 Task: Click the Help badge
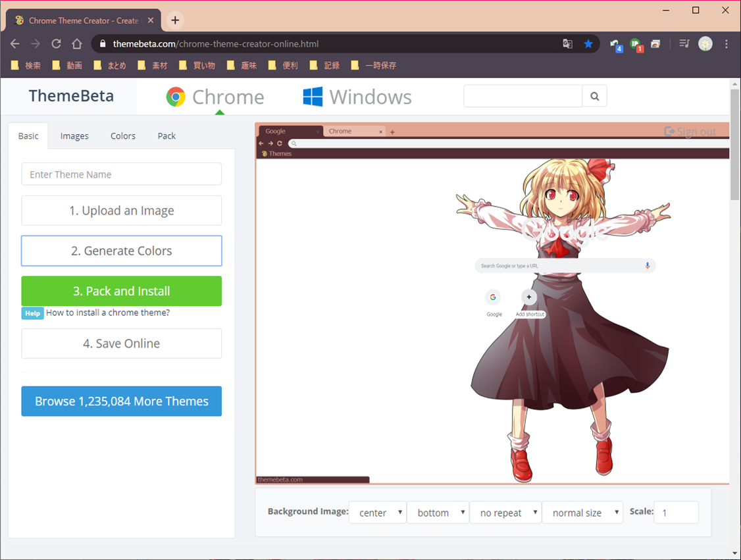point(33,313)
